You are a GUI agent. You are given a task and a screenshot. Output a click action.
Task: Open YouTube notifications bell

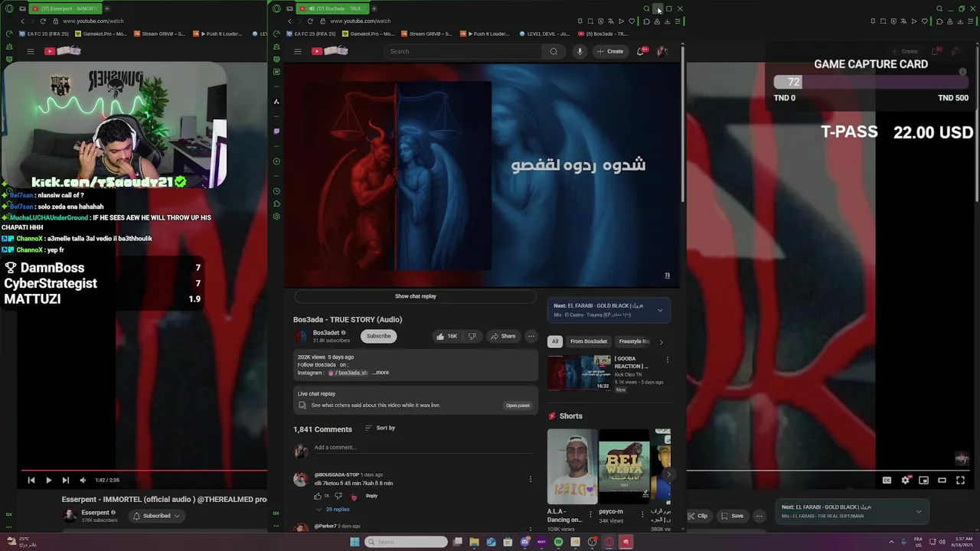(641, 51)
